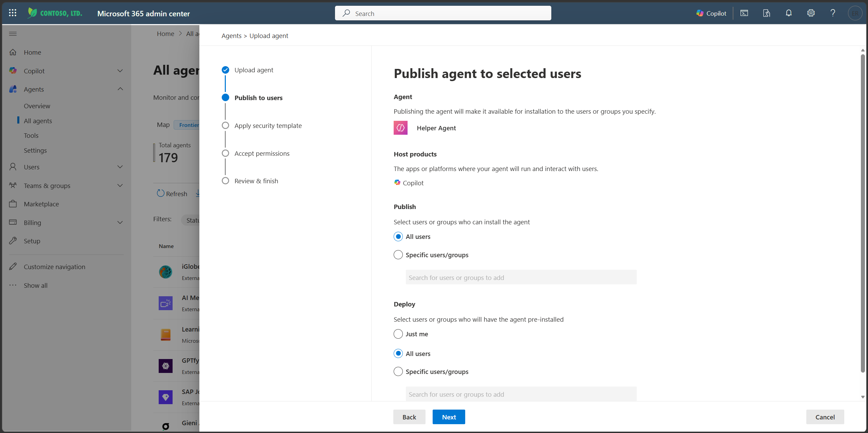Go to Accept permissions step

(x=262, y=153)
